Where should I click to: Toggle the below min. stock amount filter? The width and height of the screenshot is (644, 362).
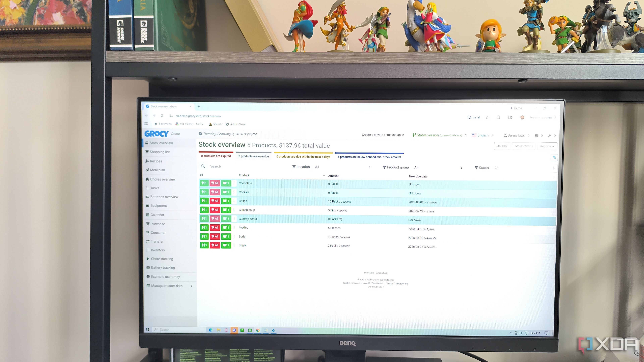tap(369, 157)
